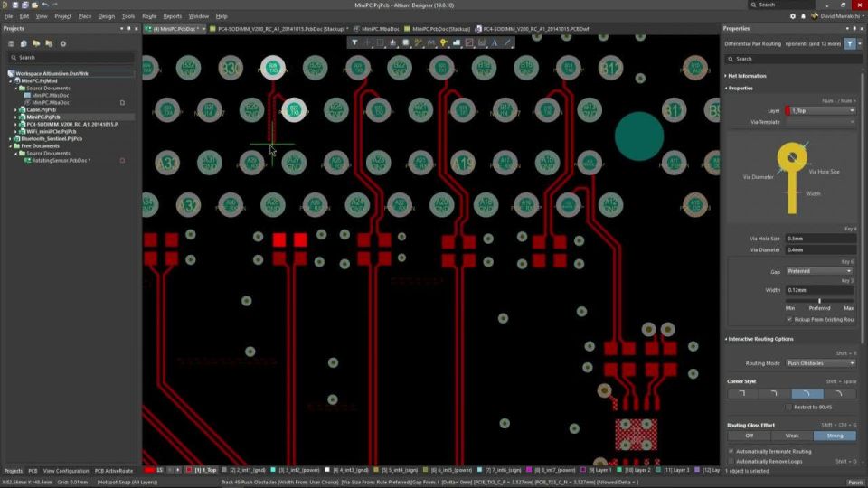
Task: Open the Design menu
Action: point(107,16)
